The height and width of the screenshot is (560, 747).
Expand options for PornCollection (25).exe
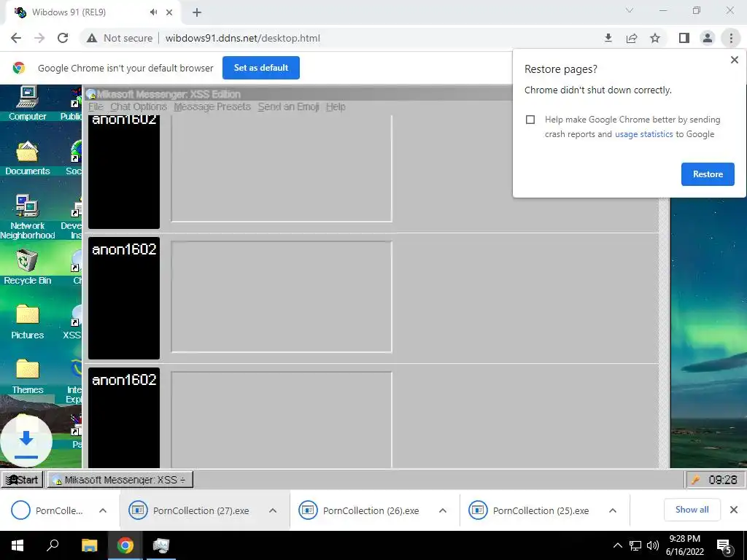click(613, 510)
